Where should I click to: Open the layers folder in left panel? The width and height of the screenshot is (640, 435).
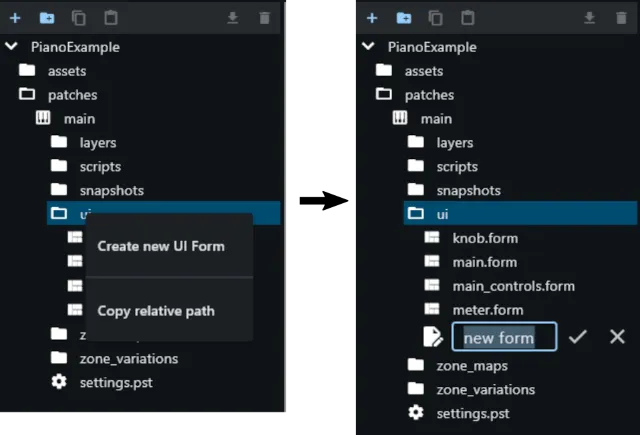coord(84,142)
